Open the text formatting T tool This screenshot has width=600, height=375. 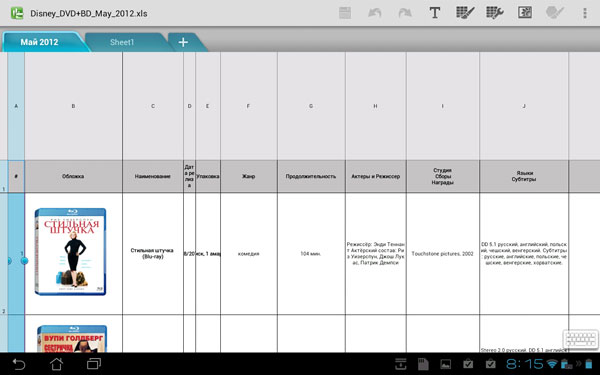coord(435,13)
